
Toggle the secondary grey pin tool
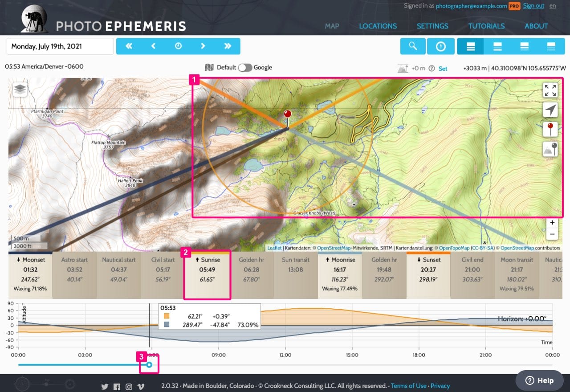550,150
